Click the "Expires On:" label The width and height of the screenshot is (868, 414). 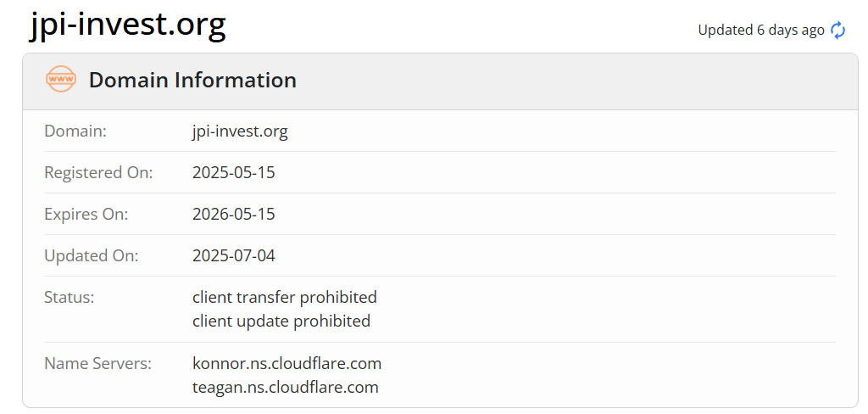(x=86, y=215)
